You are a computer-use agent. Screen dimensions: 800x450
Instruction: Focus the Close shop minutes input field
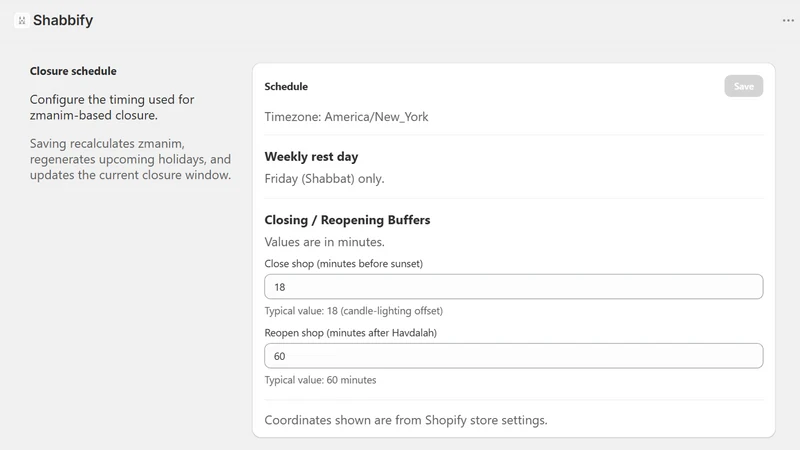513,287
